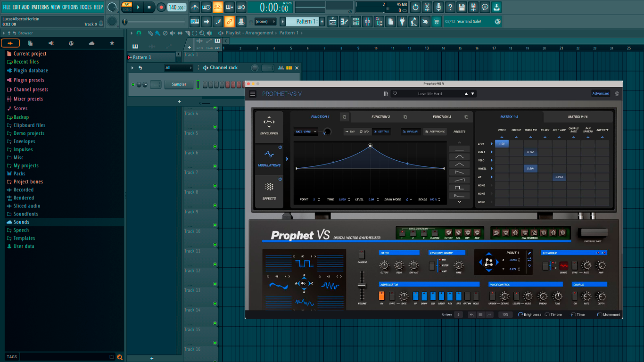Click the undo history icon
This screenshot has height=362, width=644.
pos(415,7)
